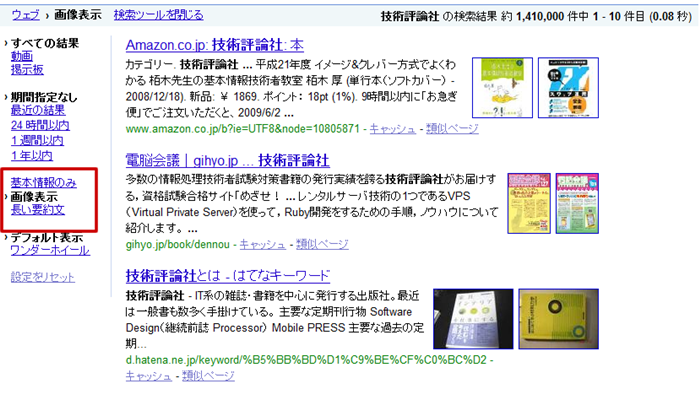
Task: Open Amazon.co.jp 技術評論社 result title
Action: tap(215, 45)
